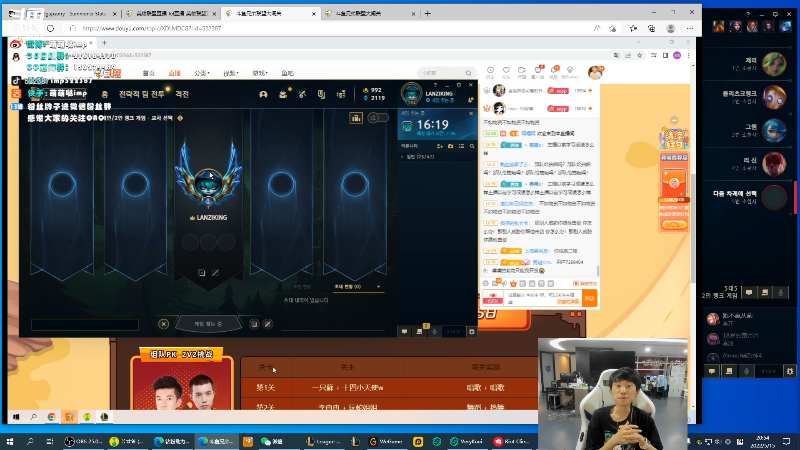Image resolution: width=800 pixels, height=450 pixels.
Task: Toggle the lobby open-party switch
Action: coord(378,118)
